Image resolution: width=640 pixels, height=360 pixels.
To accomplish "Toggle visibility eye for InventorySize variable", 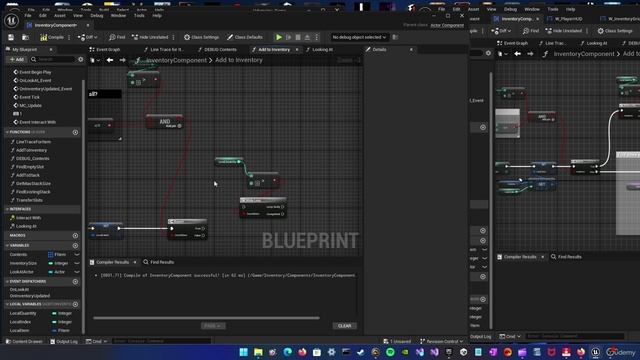I will (77, 263).
